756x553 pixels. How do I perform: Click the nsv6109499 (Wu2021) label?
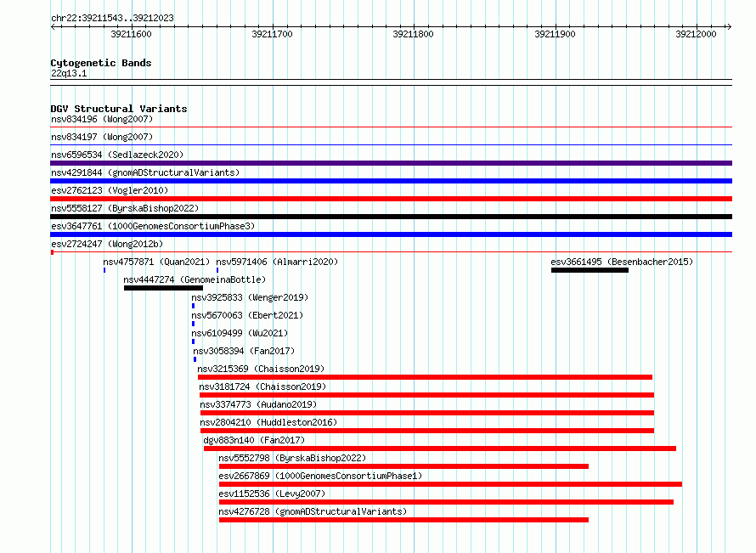click(240, 333)
